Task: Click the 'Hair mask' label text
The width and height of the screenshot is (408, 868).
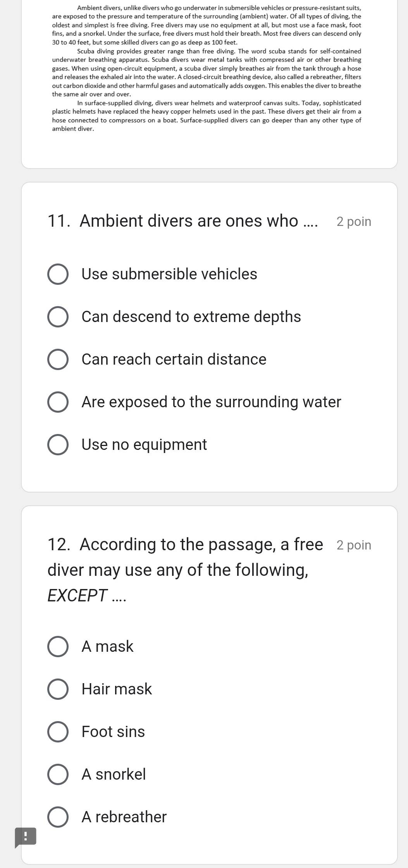Action: click(117, 689)
